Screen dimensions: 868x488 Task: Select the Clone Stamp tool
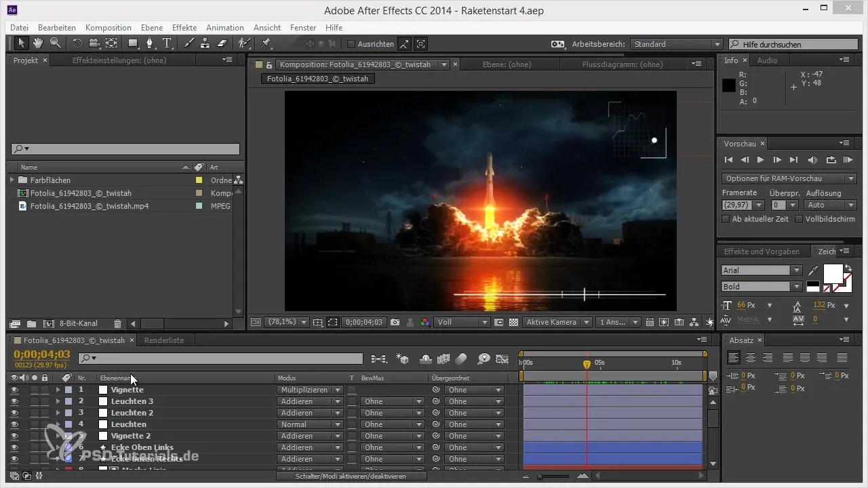[205, 43]
